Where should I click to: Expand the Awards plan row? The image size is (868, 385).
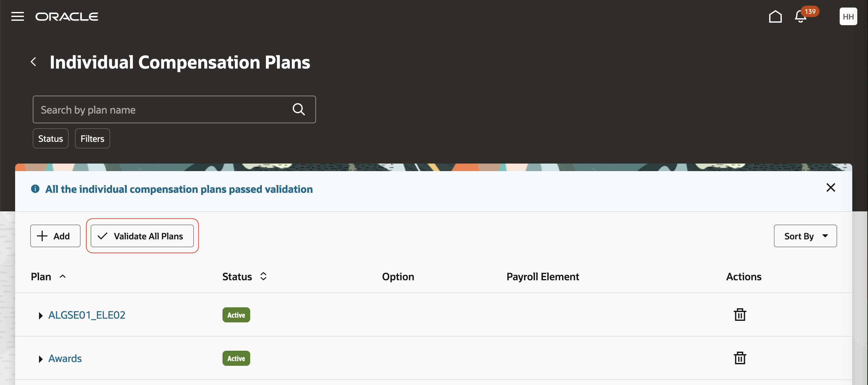(x=40, y=359)
